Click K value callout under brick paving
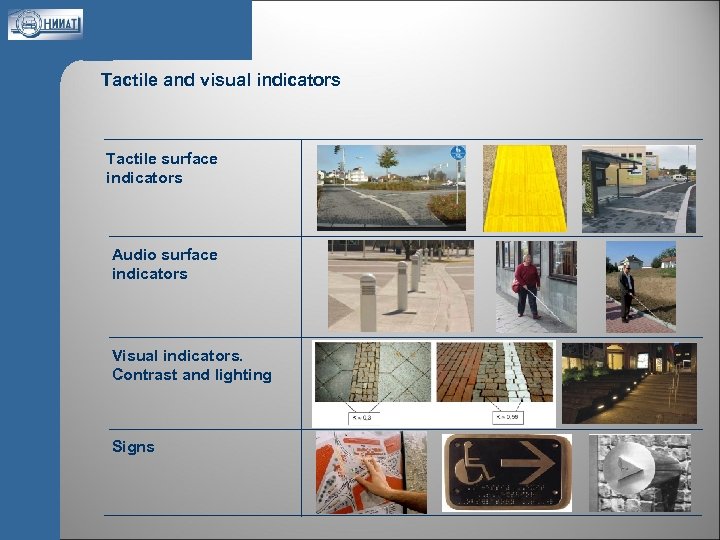The width and height of the screenshot is (720, 540). coord(508,417)
